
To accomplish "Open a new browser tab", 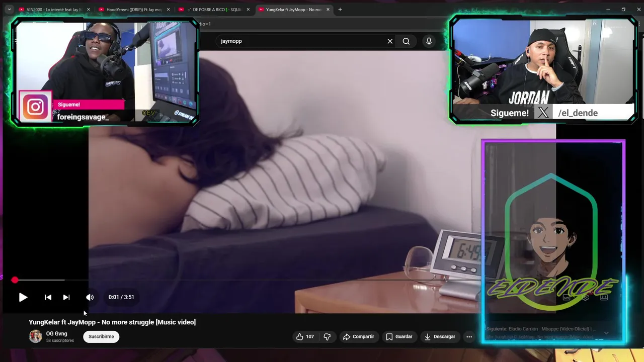I will (x=340, y=10).
